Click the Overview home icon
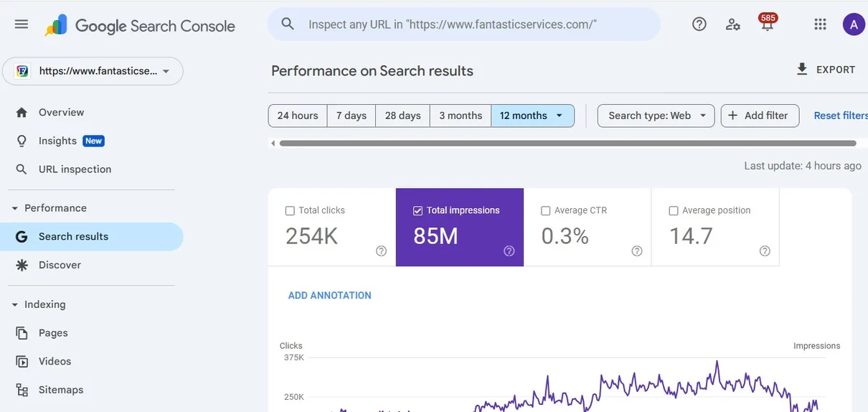This screenshot has width=868, height=412. [22, 113]
